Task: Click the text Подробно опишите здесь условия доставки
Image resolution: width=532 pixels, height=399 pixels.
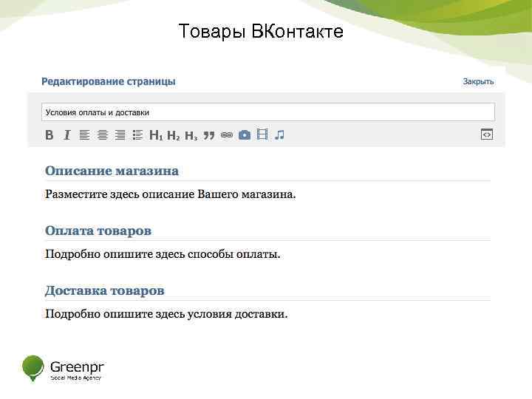Action: 166,314
